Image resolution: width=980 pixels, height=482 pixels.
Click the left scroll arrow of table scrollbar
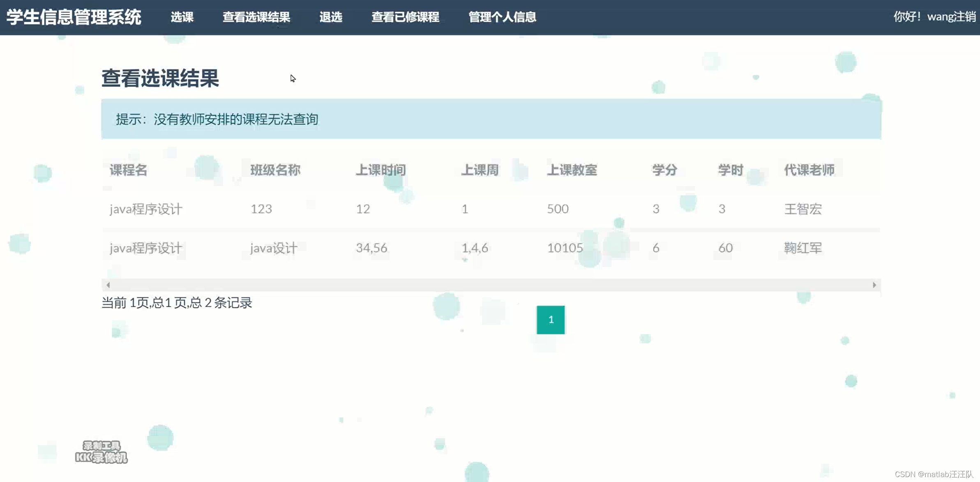pyautogui.click(x=108, y=285)
